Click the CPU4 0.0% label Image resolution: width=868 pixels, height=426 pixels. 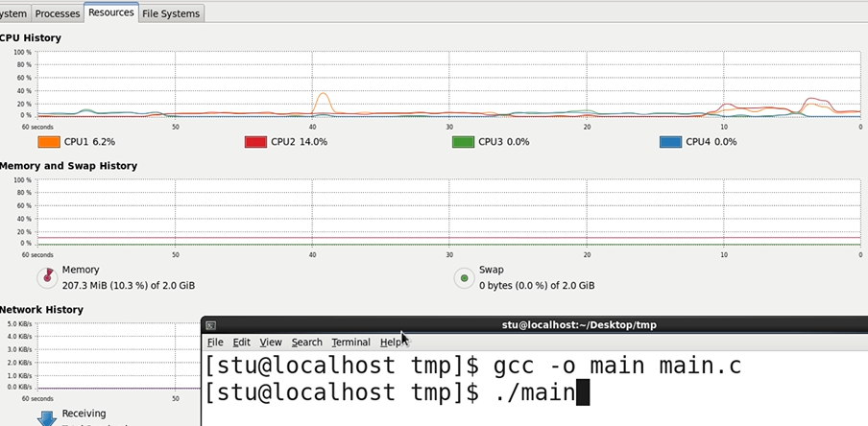coord(711,142)
